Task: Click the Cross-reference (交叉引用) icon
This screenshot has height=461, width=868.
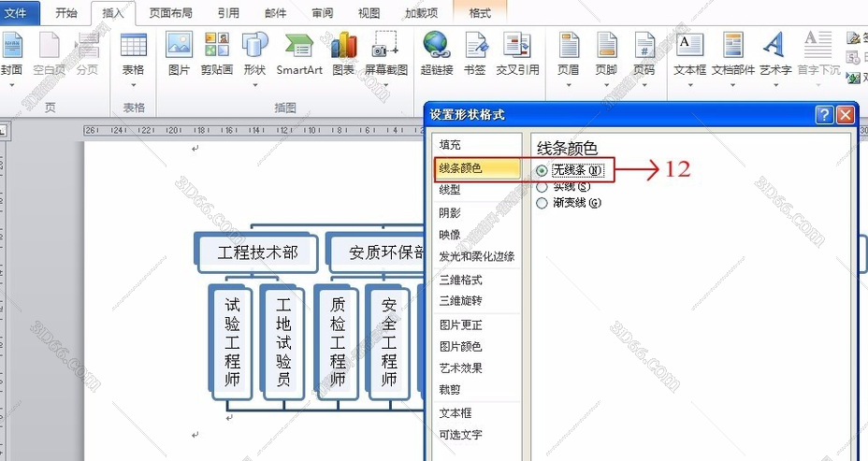Action: click(516, 52)
